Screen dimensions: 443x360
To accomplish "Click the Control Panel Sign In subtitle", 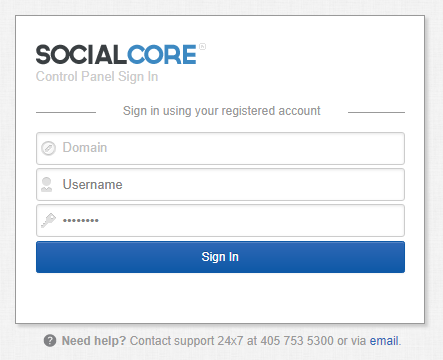I will 97,77.
